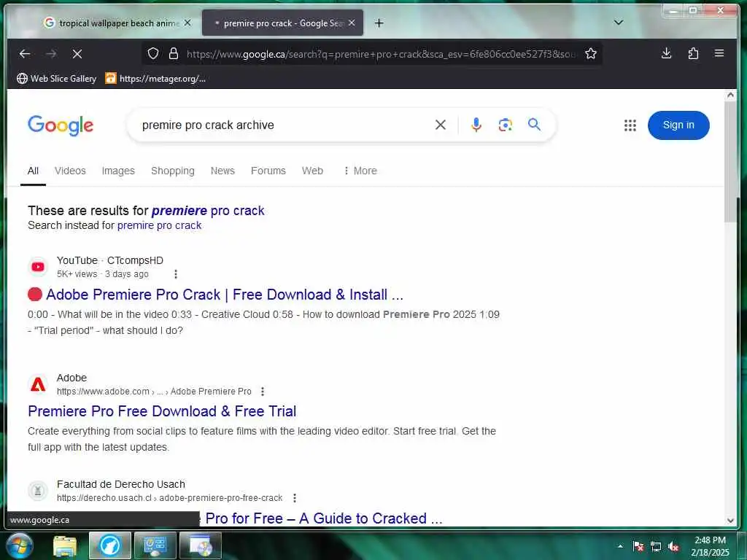
Task: View site security padlock info
Action: 174,53
